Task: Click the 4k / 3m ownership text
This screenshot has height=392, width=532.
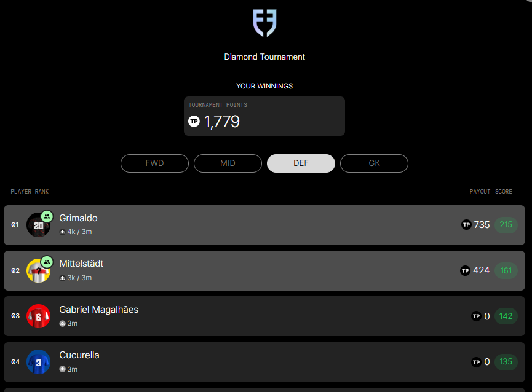Action: 80,232
